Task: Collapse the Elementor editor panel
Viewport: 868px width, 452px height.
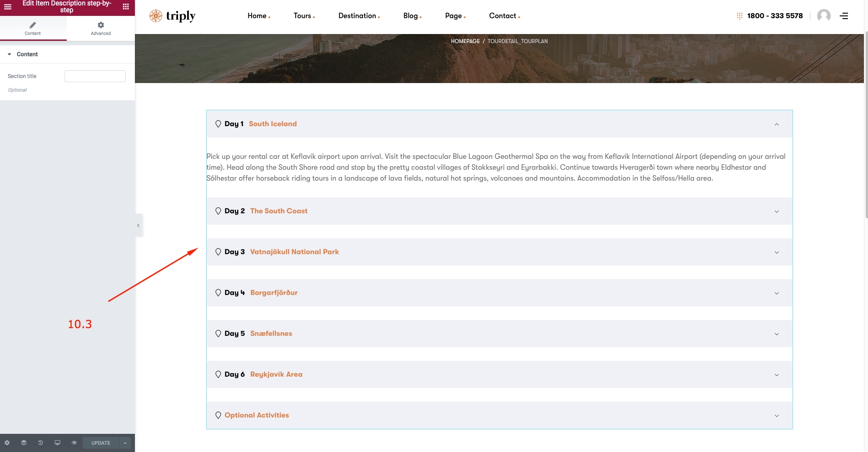Action: point(139,226)
